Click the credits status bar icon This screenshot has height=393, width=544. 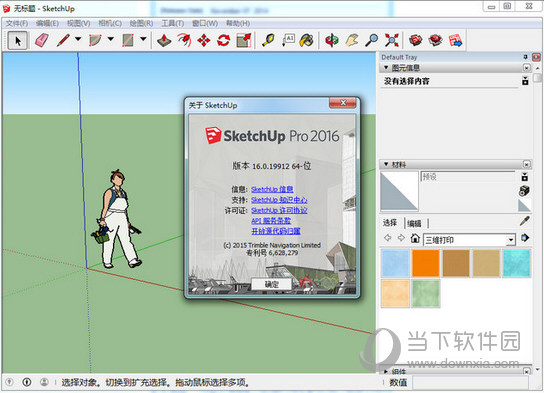click(x=27, y=382)
